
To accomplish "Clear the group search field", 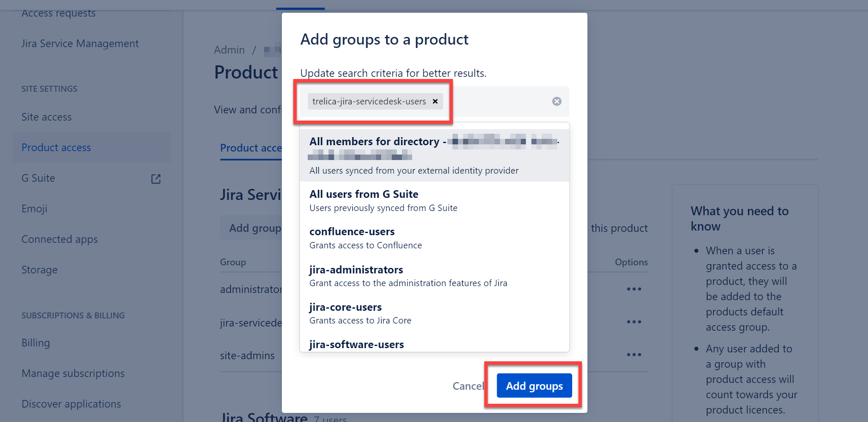I will pyautogui.click(x=556, y=101).
